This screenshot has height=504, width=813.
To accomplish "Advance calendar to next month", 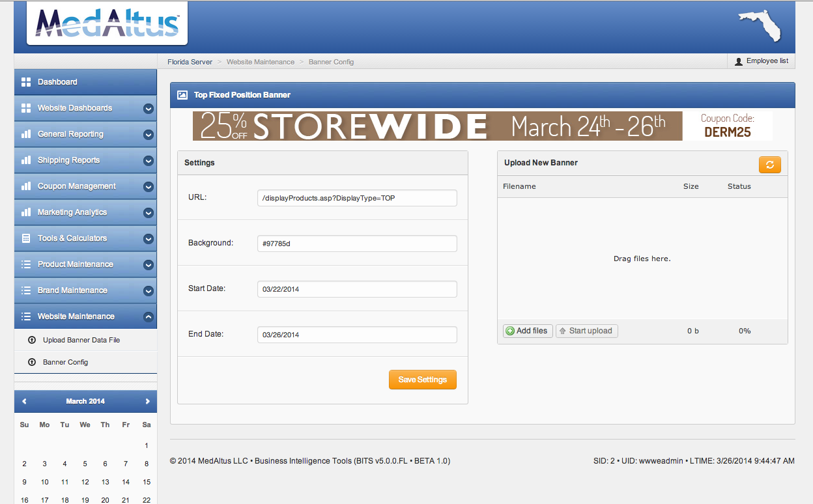I will click(147, 401).
